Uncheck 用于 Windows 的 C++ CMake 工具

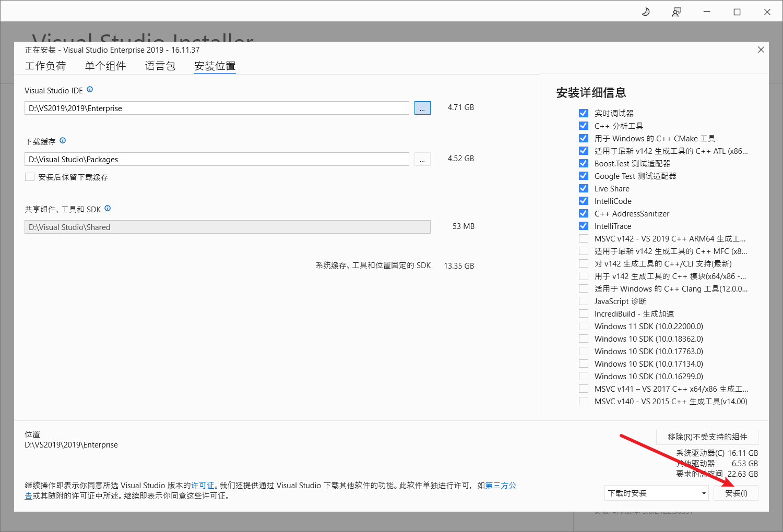584,138
